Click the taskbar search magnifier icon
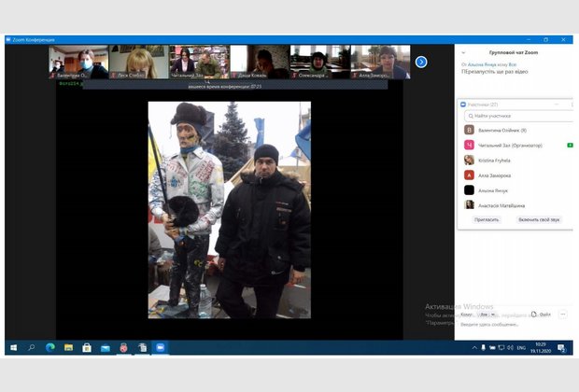Screen dimensions: 579x392 pos(32,347)
